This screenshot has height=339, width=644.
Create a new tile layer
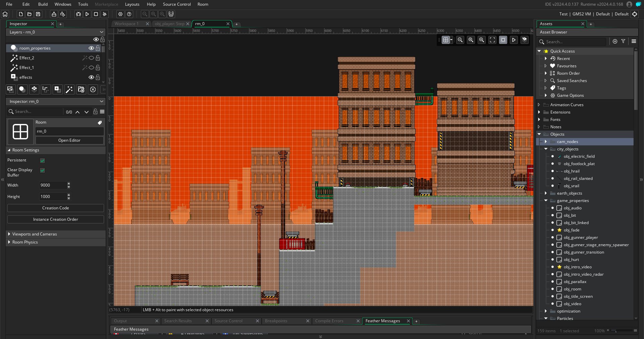click(34, 89)
